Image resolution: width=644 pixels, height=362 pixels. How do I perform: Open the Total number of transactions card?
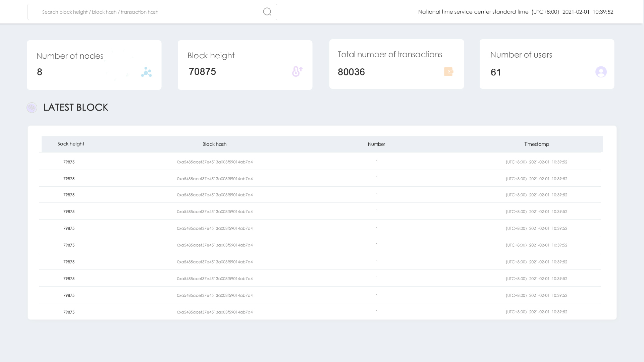click(x=396, y=64)
